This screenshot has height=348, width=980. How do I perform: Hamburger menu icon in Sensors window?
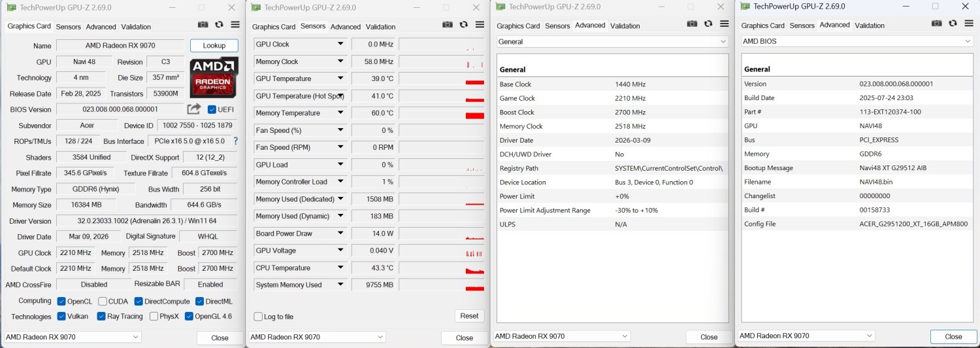(480, 24)
